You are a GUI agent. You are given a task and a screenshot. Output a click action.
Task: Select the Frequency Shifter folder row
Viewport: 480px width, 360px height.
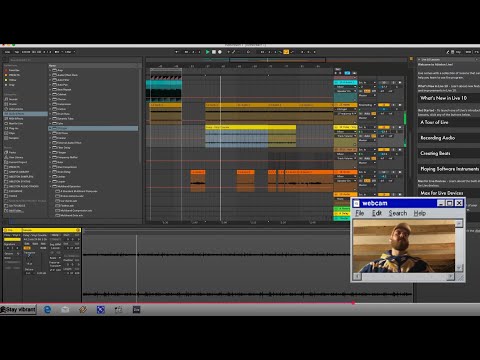[x=93, y=157]
